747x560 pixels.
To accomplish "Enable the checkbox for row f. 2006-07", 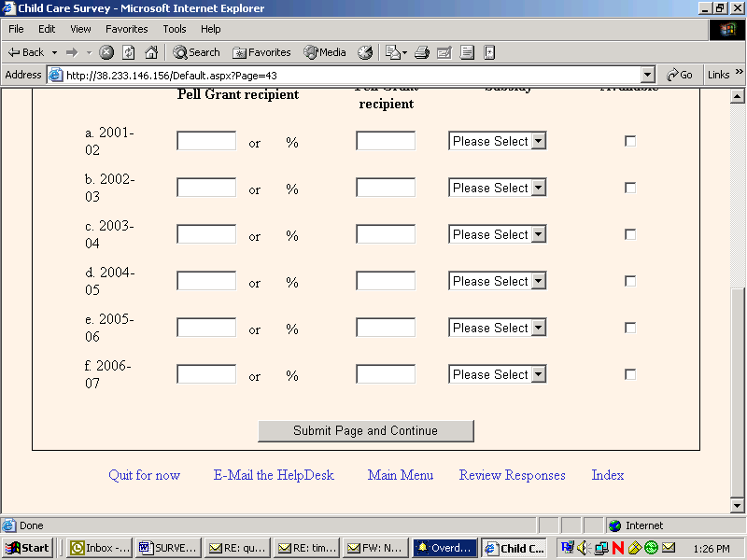I will pyautogui.click(x=630, y=374).
